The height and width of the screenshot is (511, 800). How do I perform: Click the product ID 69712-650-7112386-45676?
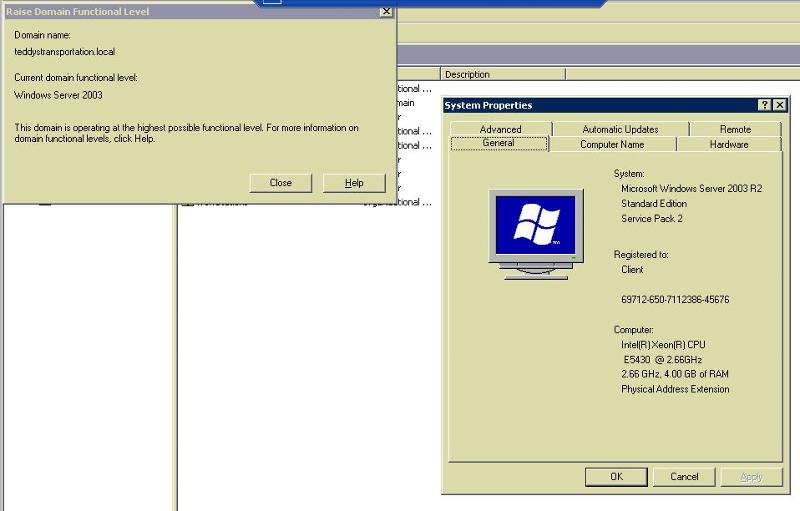(x=675, y=299)
